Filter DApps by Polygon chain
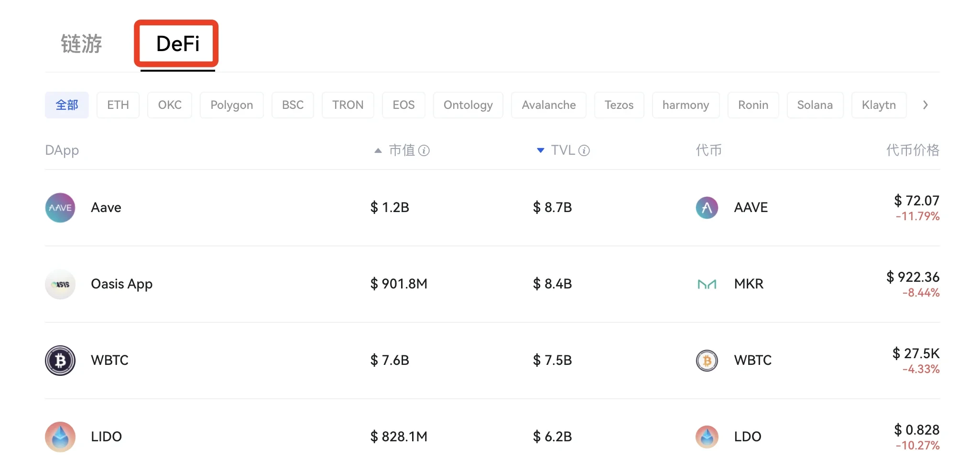This screenshot has height=469, width=980. point(231,105)
